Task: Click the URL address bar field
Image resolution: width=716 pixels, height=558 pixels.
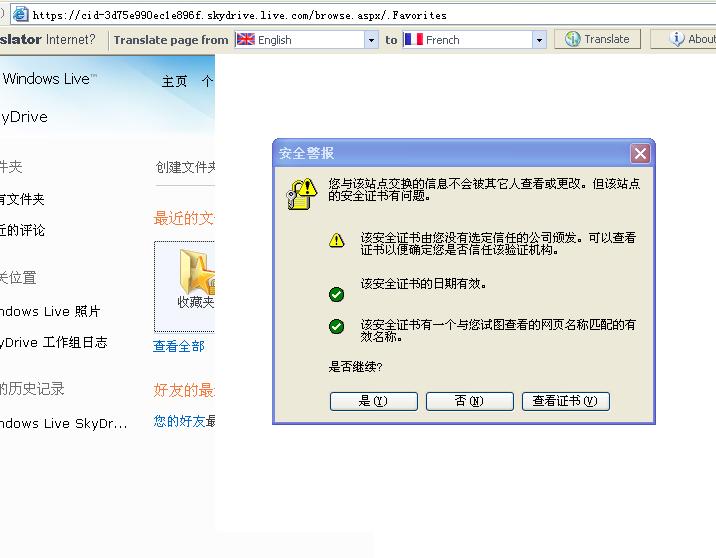Action: coord(363,15)
